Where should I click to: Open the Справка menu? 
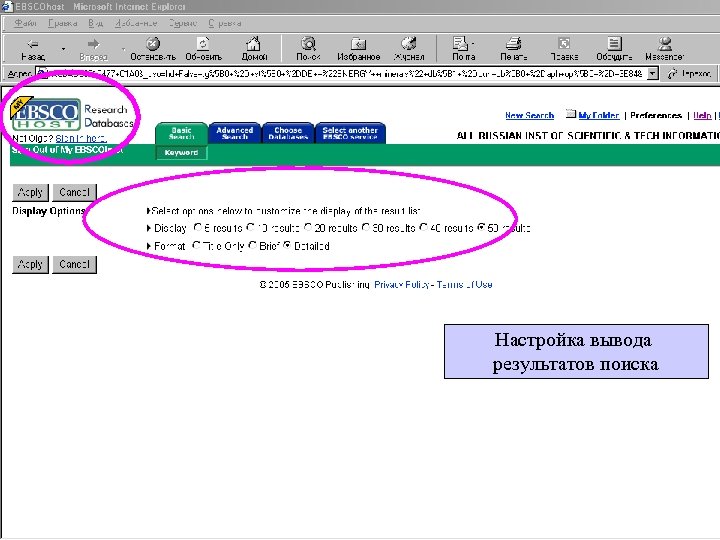(x=225, y=23)
